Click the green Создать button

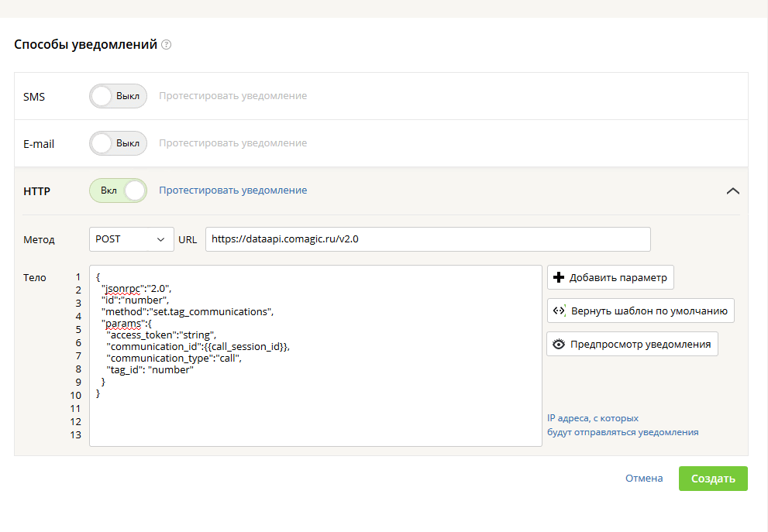pos(713,479)
